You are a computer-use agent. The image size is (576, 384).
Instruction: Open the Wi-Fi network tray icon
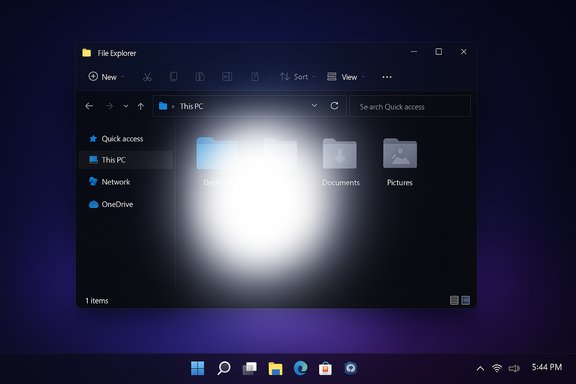[497, 368]
